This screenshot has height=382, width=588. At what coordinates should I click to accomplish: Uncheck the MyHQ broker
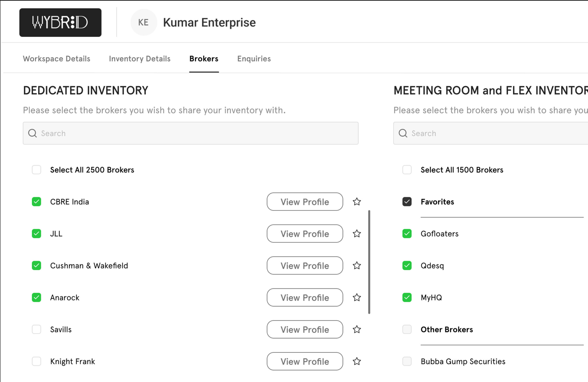(407, 297)
